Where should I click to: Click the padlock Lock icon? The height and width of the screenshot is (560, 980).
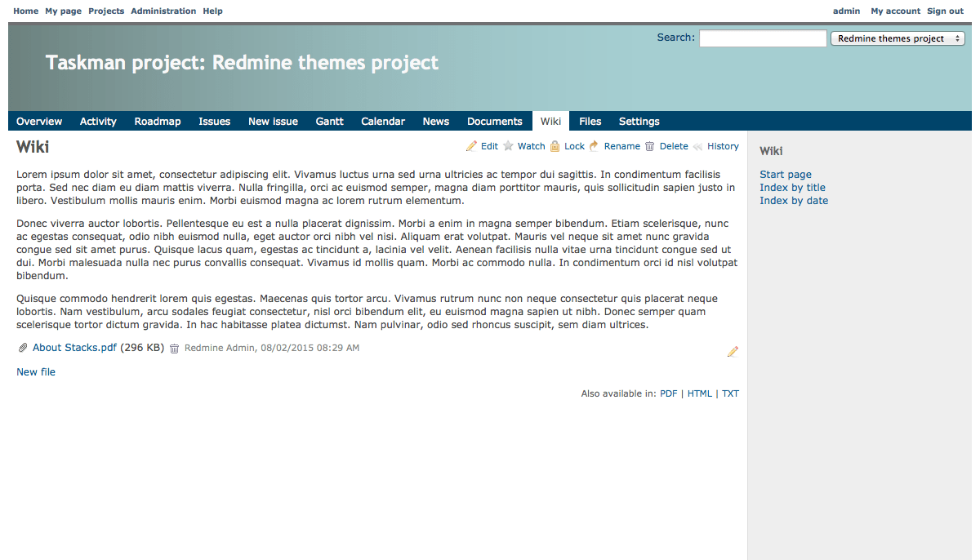[x=555, y=146]
